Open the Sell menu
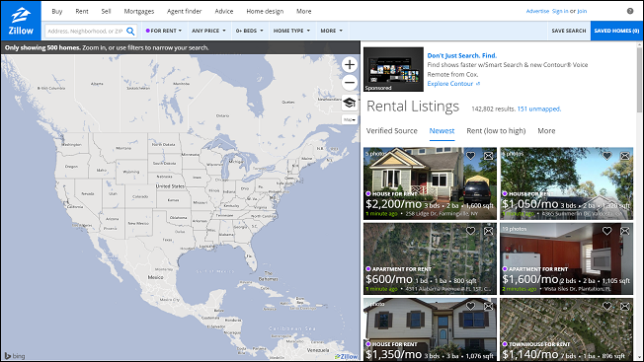Viewport: 644px width, 362px height. click(106, 12)
